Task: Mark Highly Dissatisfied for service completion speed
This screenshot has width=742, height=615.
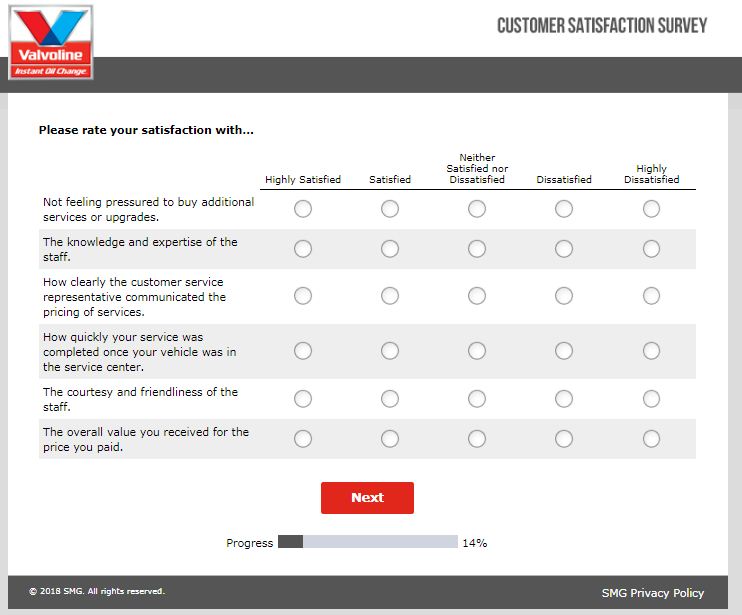Action: coord(651,351)
